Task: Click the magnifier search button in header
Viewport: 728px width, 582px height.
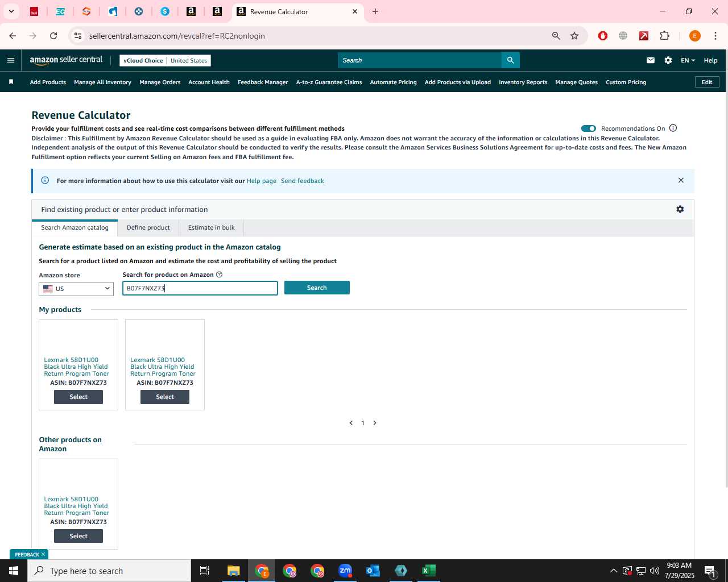Action: (x=510, y=60)
